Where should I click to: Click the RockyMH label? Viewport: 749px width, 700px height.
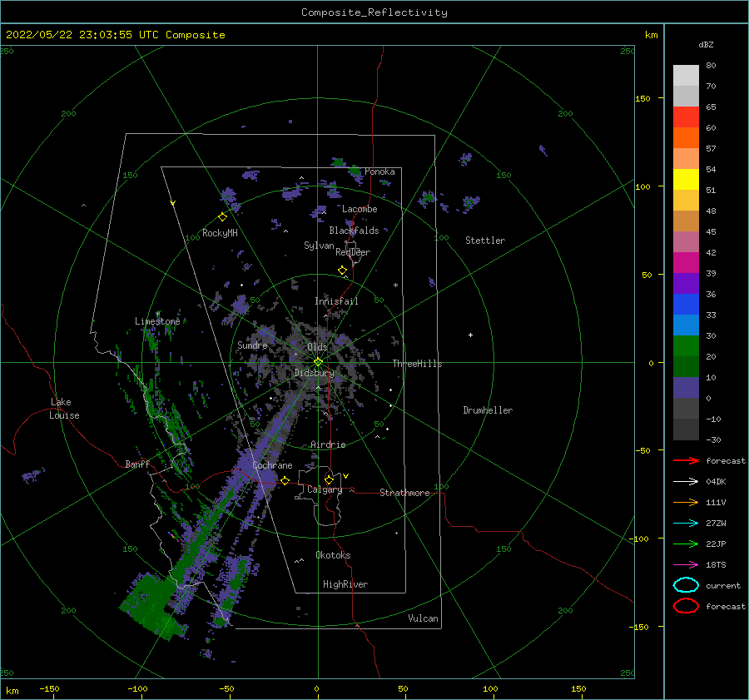click(220, 233)
